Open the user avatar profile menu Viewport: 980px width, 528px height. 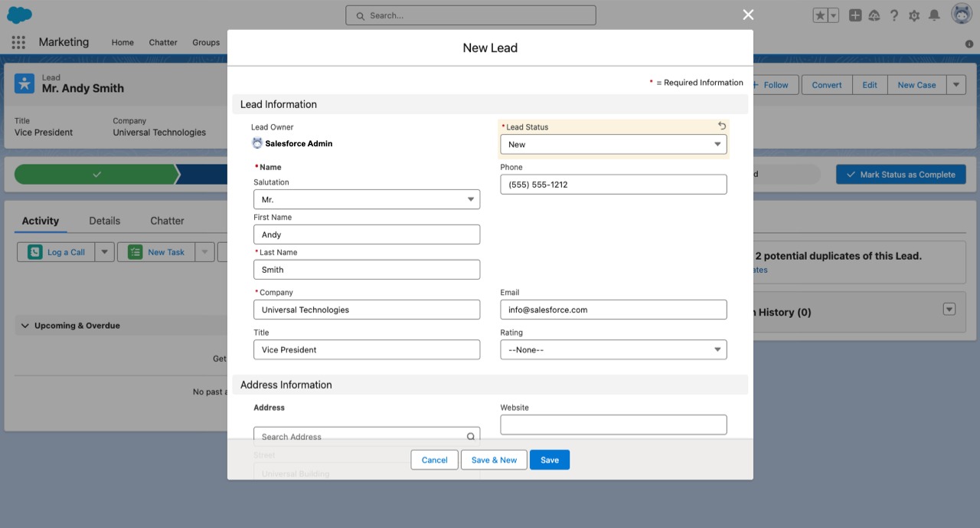coord(962,15)
